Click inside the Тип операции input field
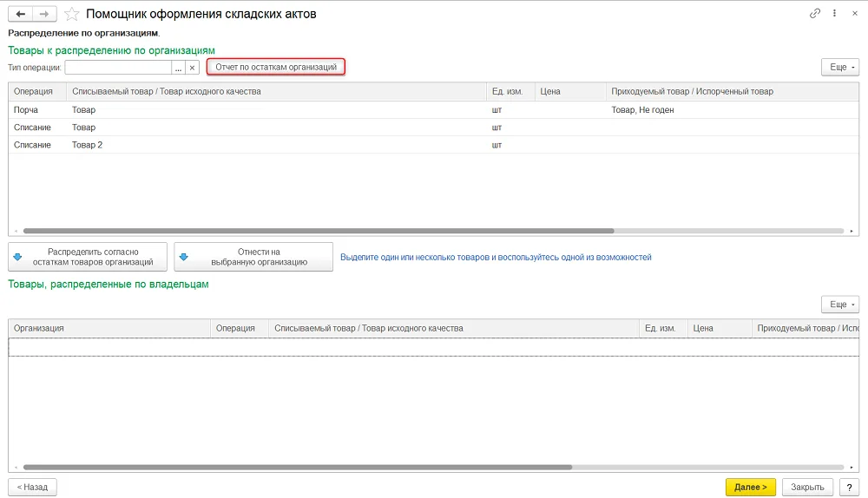Image resolution: width=868 pixels, height=498 pixels. tap(118, 68)
